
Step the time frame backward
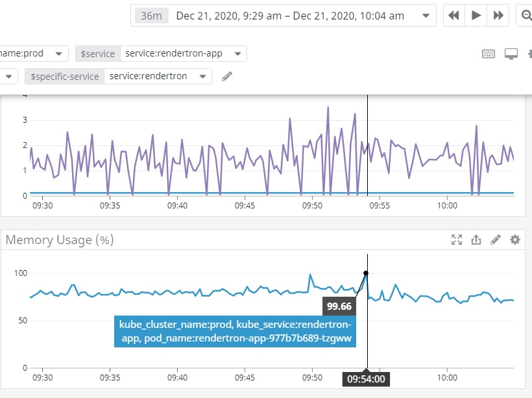(454, 16)
